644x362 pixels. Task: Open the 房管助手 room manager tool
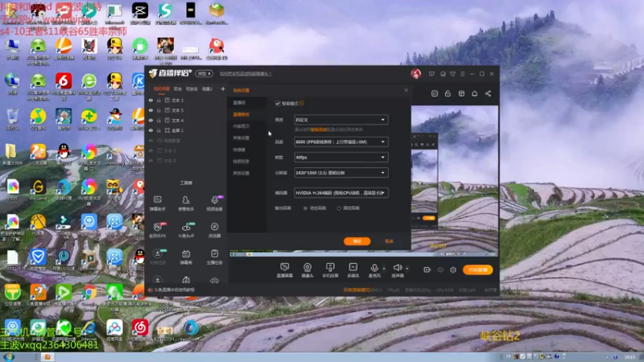point(186,204)
